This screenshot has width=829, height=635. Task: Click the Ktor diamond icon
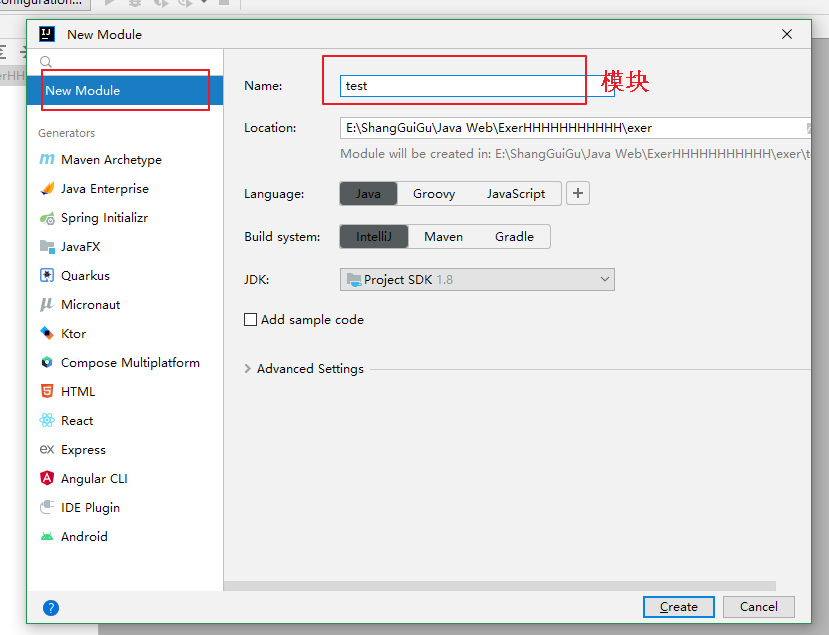tap(47, 334)
